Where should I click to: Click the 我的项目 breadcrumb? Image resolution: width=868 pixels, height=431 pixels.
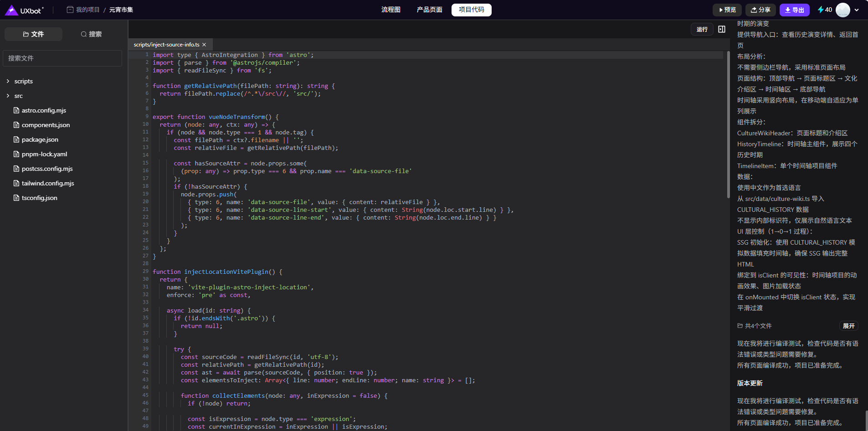[x=87, y=10]
